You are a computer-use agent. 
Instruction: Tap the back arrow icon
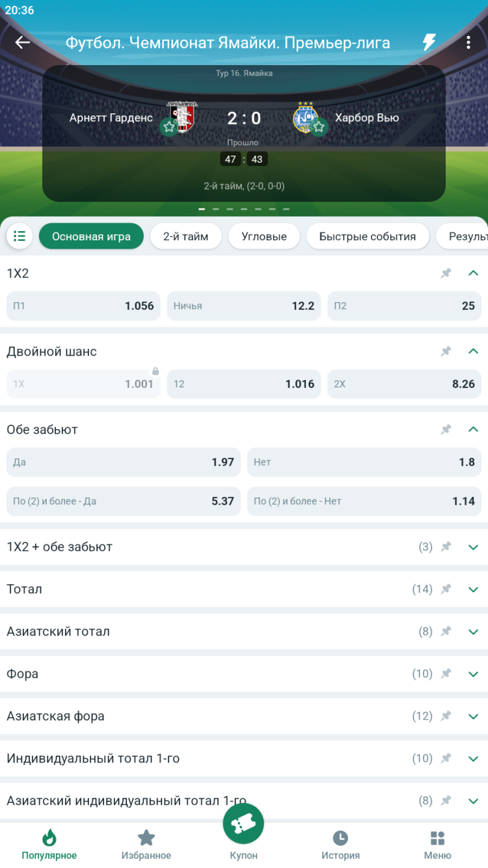point(23,43)
